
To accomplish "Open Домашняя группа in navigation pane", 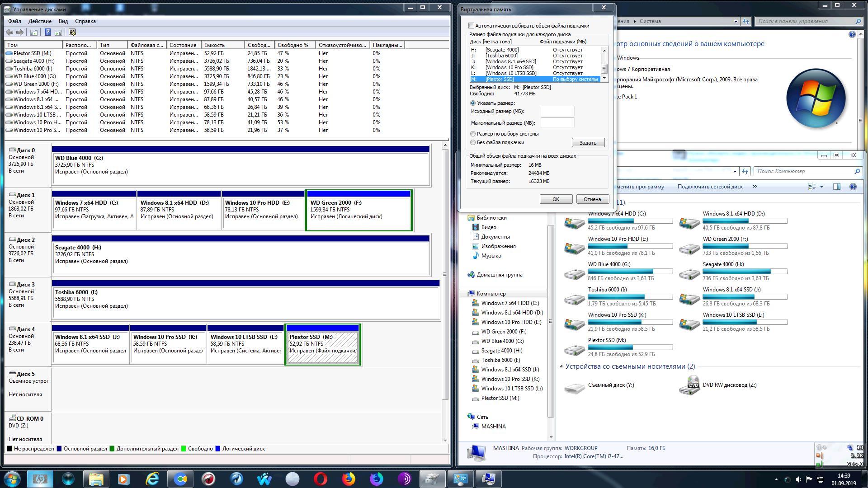I will click(x=499, y=275).
